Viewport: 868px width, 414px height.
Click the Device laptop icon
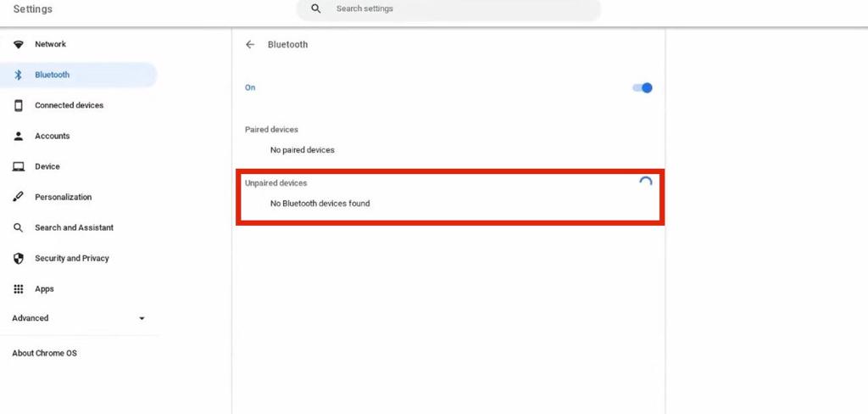pyautogui.click(x=19, y=166)
